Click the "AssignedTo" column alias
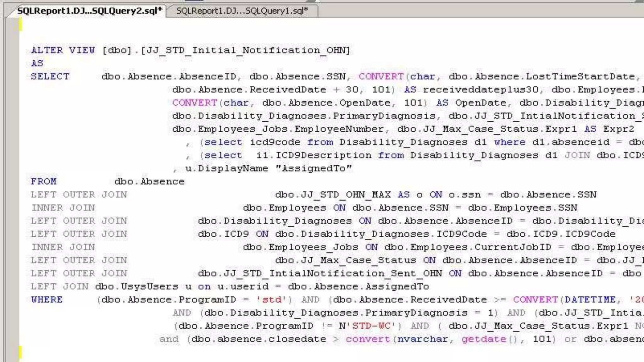The height and width of the screenshot is (362, 644). point(314,168)
